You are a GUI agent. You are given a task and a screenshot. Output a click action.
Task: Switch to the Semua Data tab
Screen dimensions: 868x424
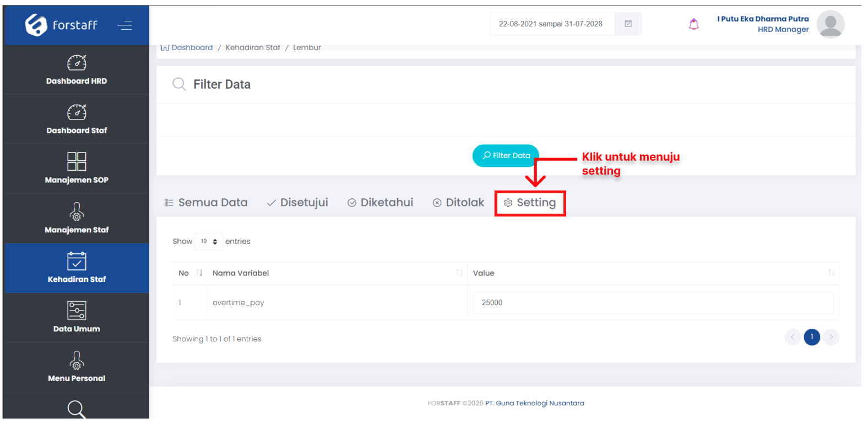(207, 203)
